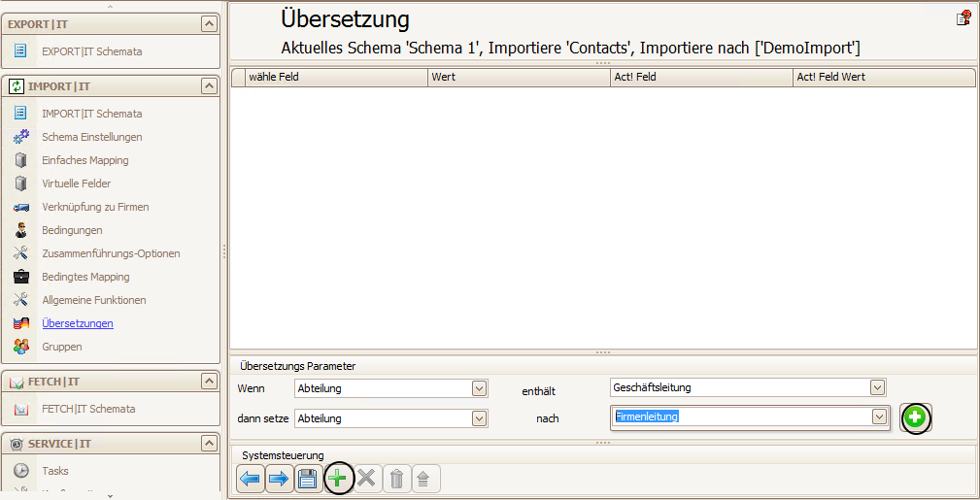Open Verknüpfung zu Firmen
This screenshot has width=980, height=500.
coord(95,207)
